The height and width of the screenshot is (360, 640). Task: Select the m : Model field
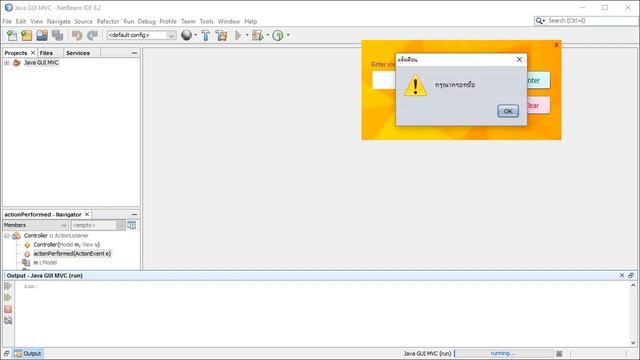(x=45, y=262)
